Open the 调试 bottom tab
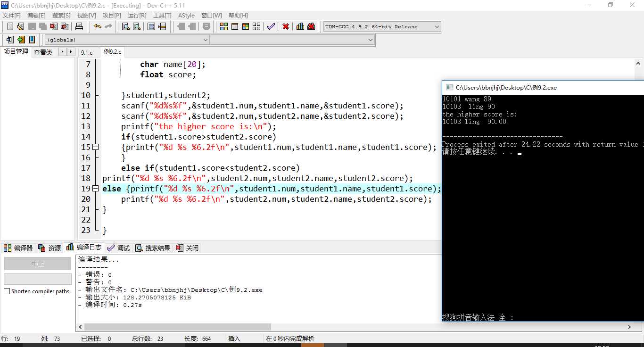The width and height of the screenshot is (644, 347). pos(118,248)
